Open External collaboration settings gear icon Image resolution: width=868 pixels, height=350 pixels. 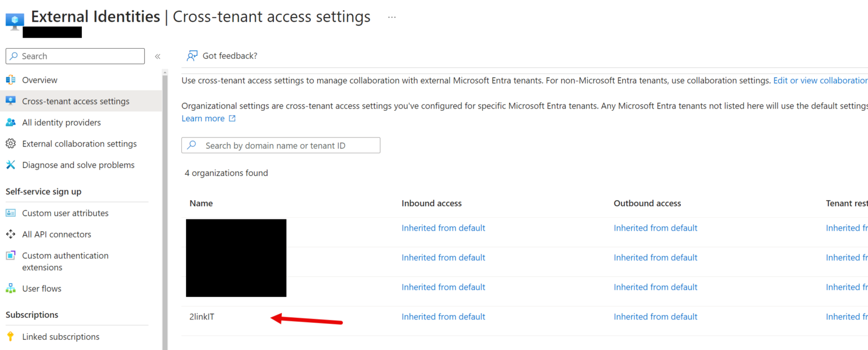(x=10, y=144)
